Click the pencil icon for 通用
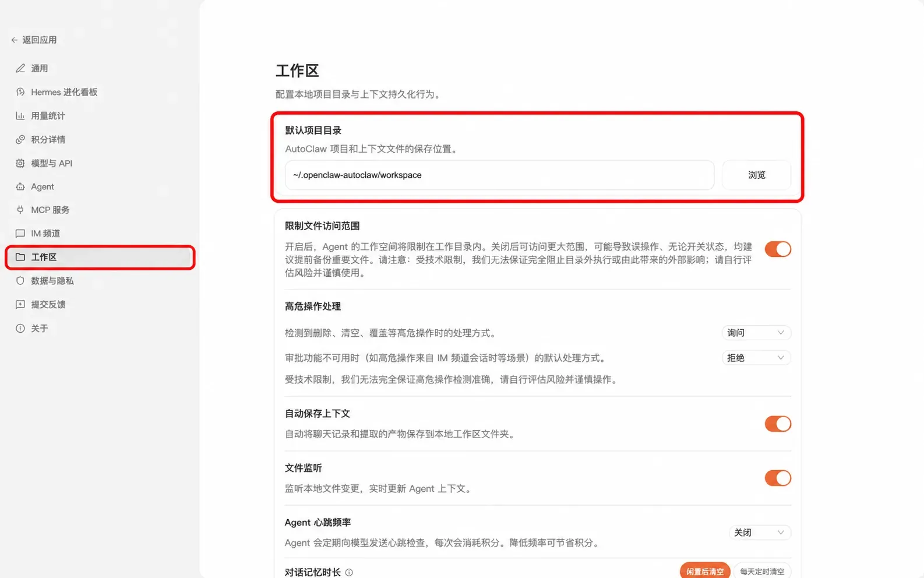The image size is (924, 578). [20, 68]
